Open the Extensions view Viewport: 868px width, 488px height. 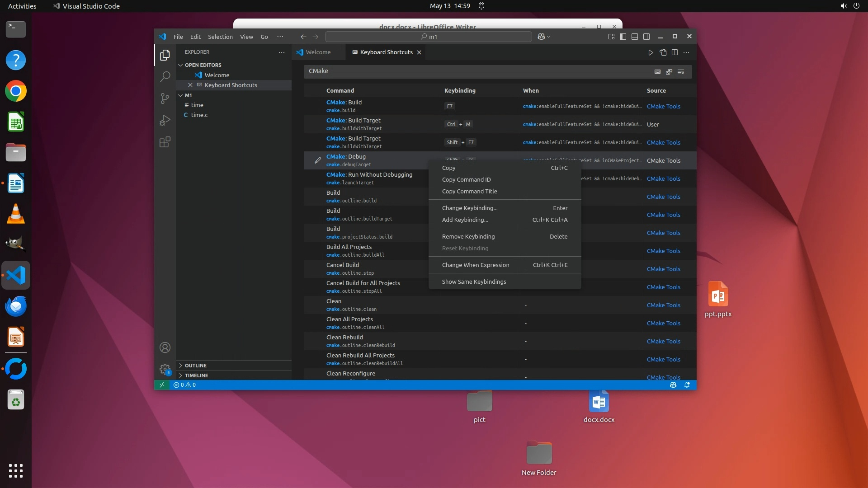click(165, 142)
